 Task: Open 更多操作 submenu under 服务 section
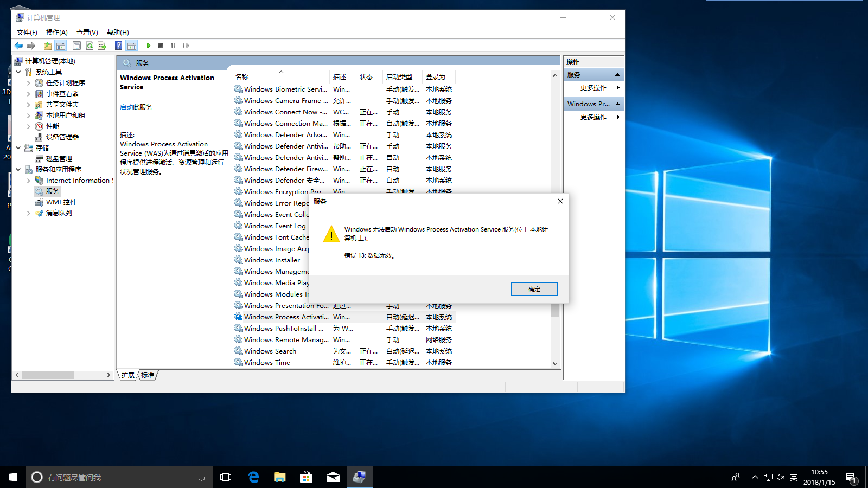coord(593,88)
